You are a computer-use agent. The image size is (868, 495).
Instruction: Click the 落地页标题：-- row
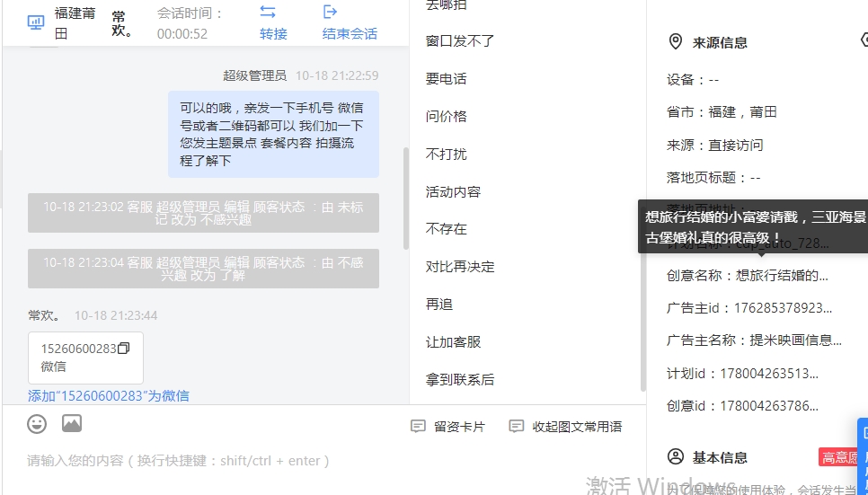tap(713, 178)
